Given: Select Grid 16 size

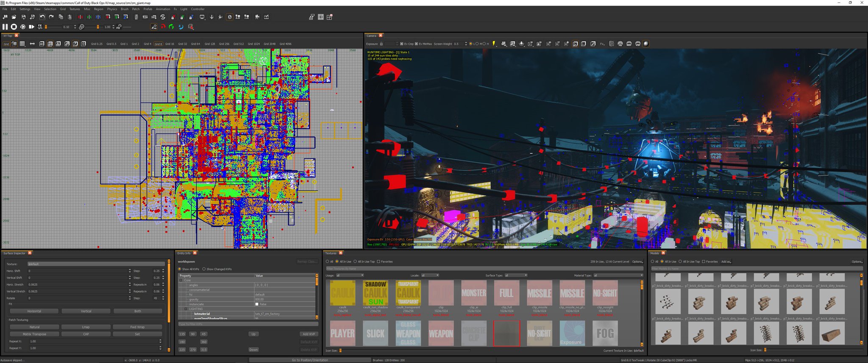Looking at the screenshot, I should 170,44.
